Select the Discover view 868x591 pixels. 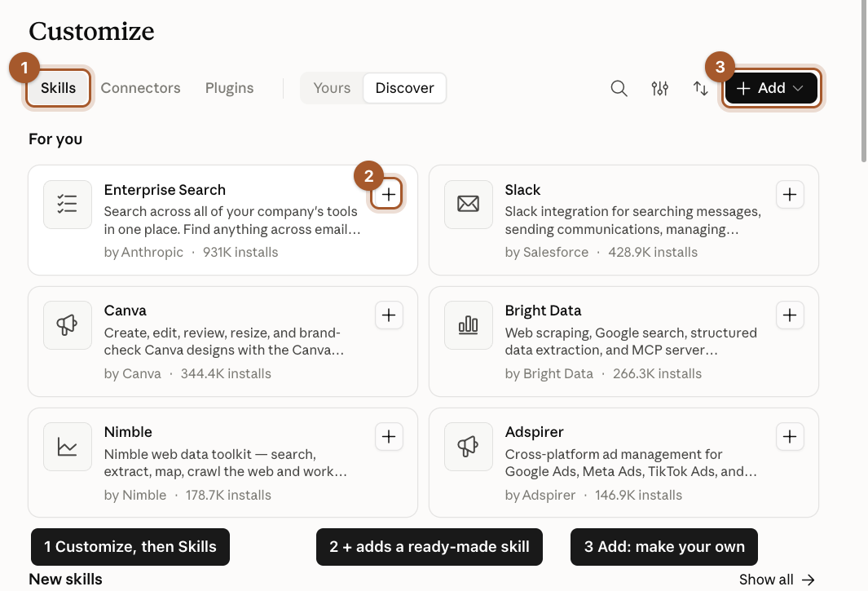pyautogui.click(x=405, y=88)
